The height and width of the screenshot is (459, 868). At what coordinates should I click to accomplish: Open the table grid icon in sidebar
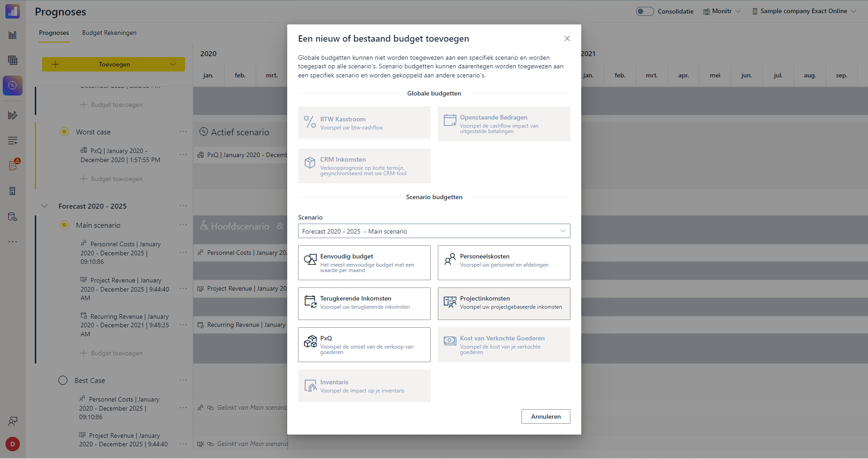pyautogui.click(x=13, y=60)
